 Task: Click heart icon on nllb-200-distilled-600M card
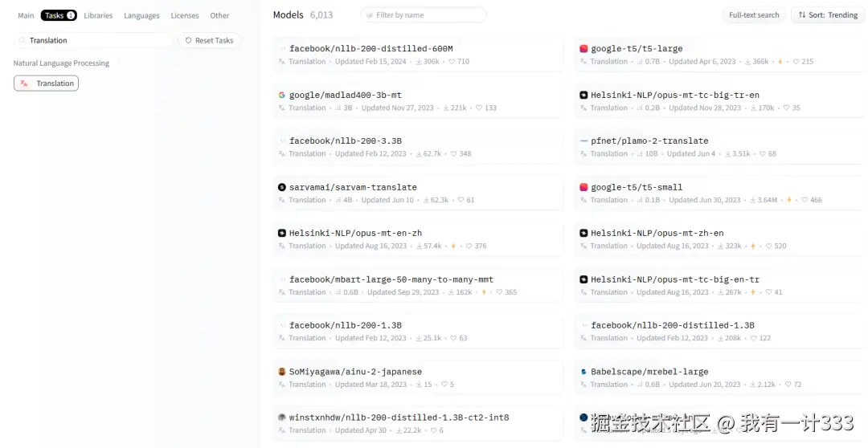click(452, 61)
